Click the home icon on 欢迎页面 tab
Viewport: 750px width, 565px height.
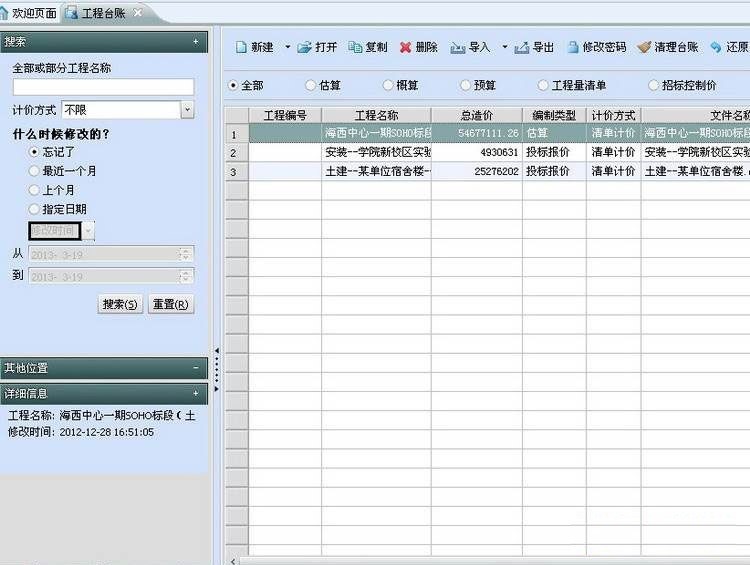coord(4,13)
